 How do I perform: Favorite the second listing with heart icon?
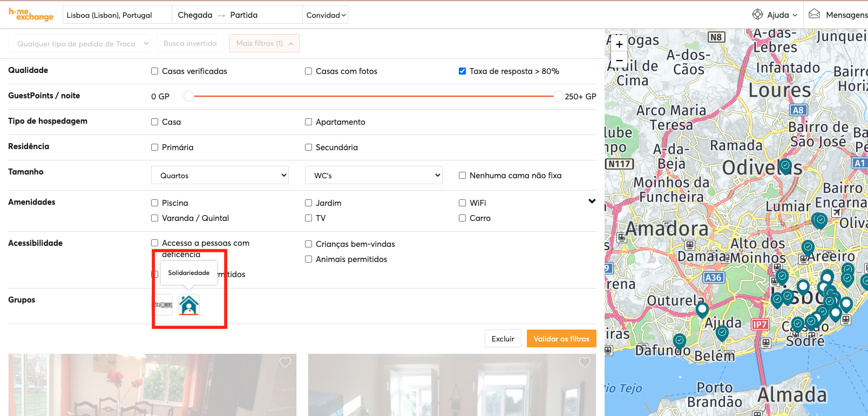point(585,363)
